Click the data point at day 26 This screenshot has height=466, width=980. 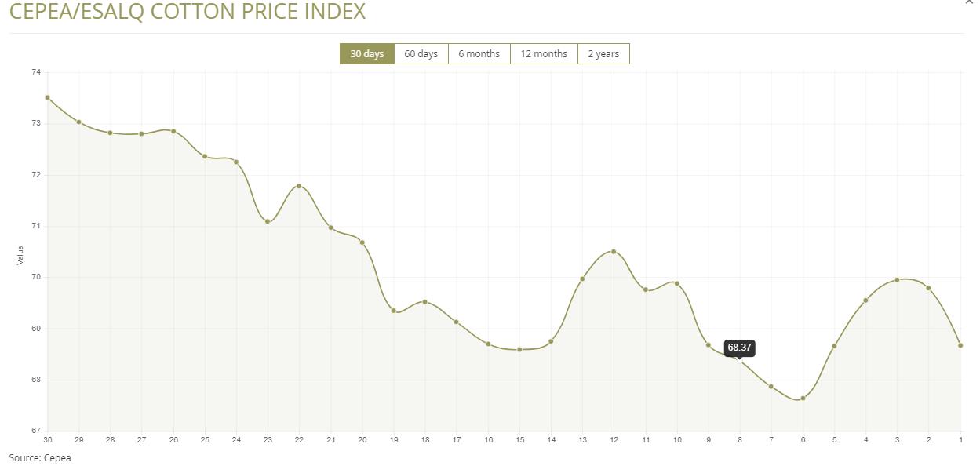(173, 131)
